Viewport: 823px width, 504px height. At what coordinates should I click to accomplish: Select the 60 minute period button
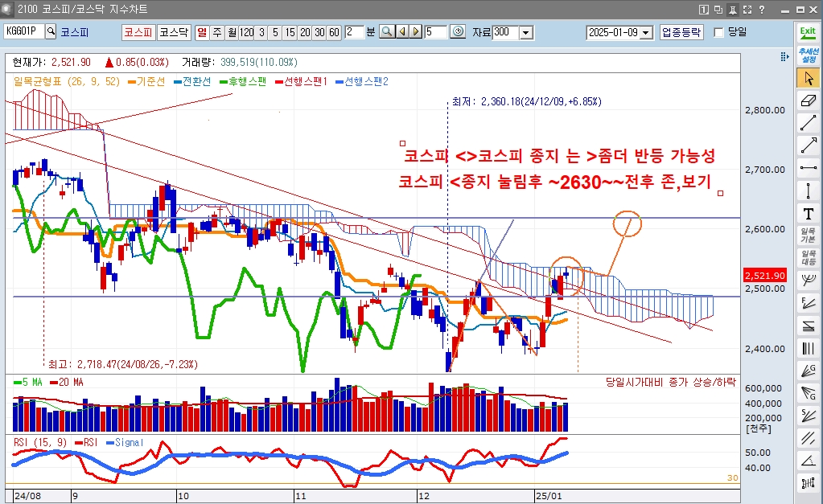tap(335, 32)
